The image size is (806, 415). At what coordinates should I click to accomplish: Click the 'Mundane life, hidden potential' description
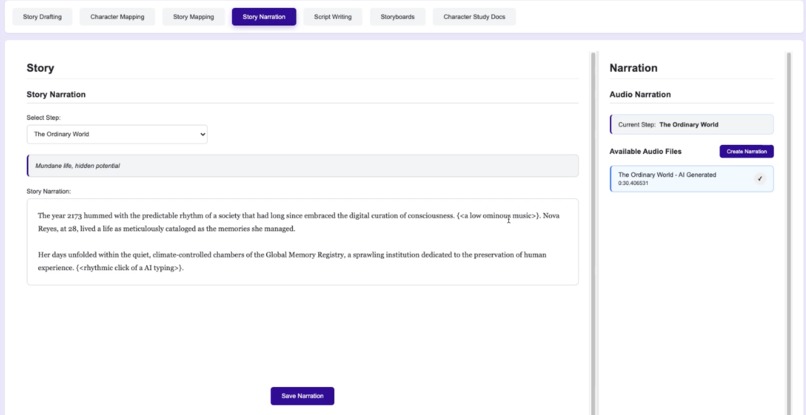(302, 166)
